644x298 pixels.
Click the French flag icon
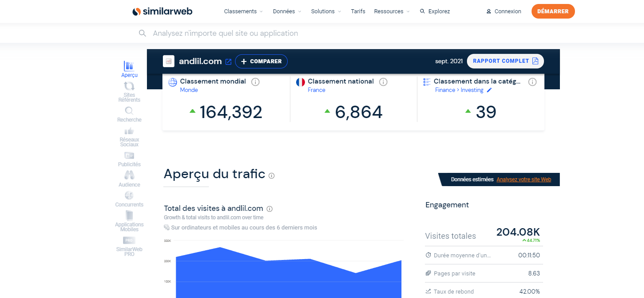pyautogui.click(x=301, y=82)
